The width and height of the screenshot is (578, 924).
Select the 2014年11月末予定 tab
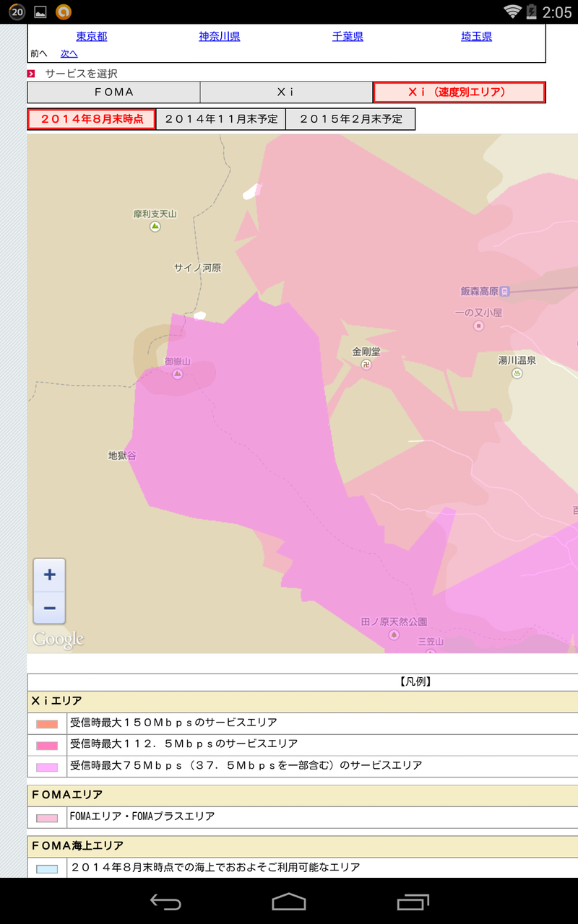tap(221, 119)
